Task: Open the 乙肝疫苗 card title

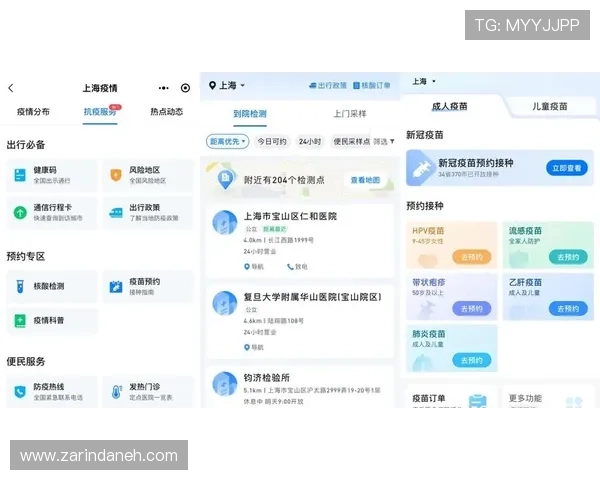Action: [525, 282]
